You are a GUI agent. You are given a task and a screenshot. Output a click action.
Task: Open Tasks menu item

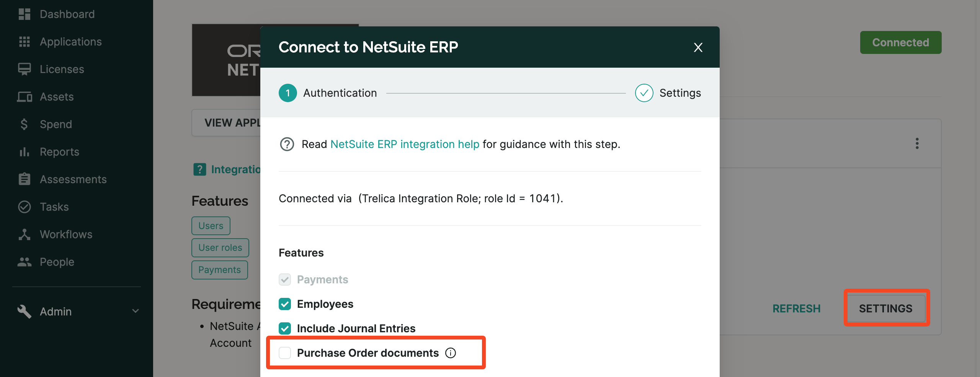coord(54,207)
